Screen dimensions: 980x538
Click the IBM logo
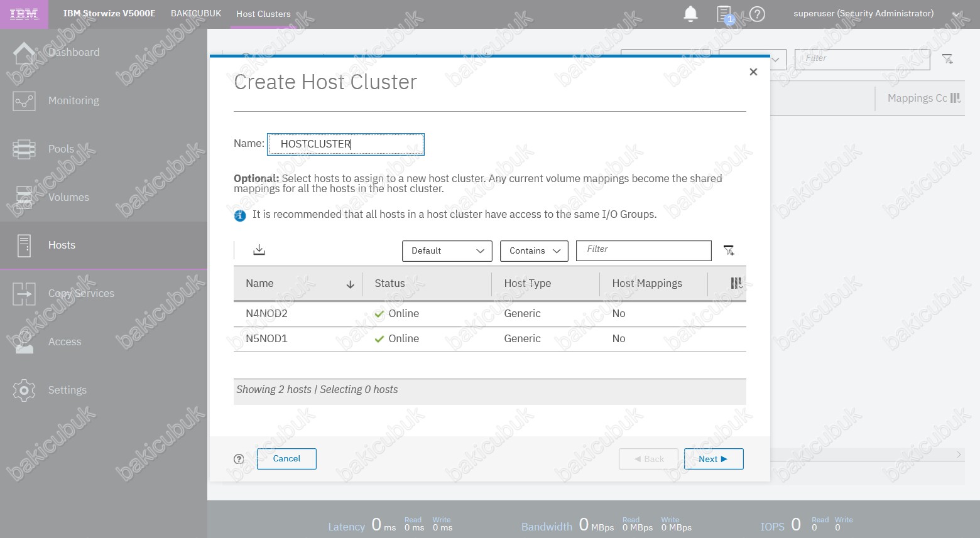pos(24,14)
